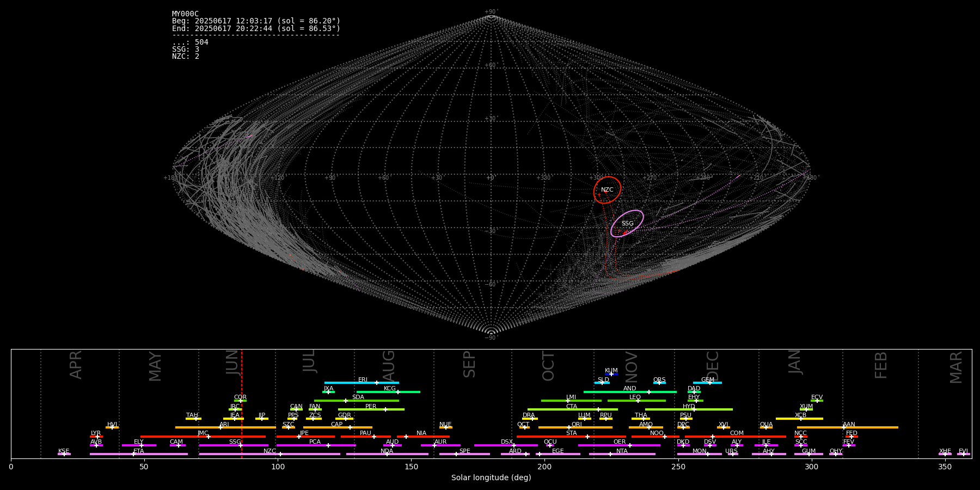
Task: Click the NZC label inside the red ellipse
Action: [x=607, y=190]
